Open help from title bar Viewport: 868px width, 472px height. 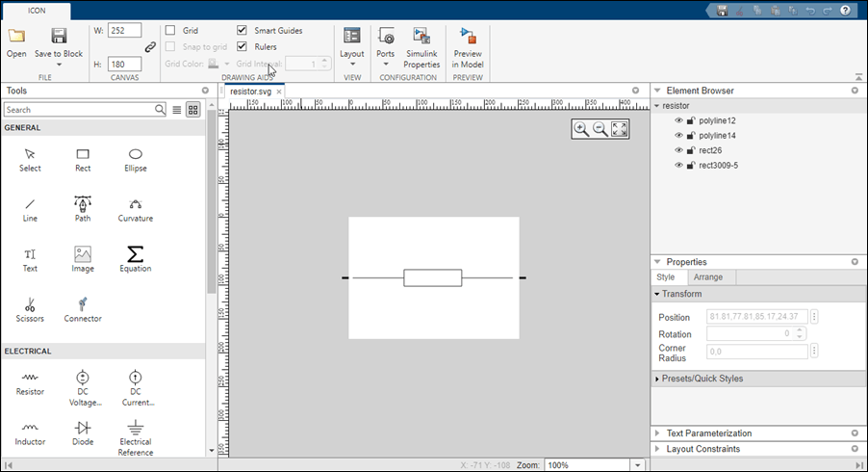(x=845, y=11)
